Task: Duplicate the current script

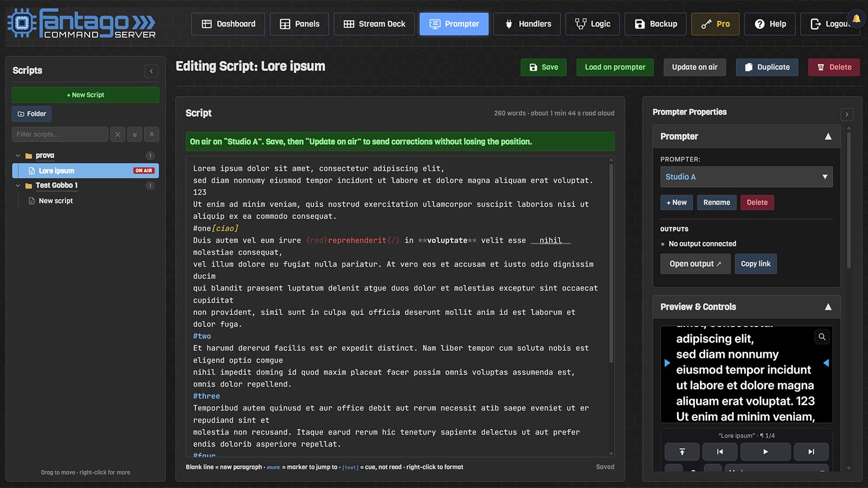Action: point(767,67)
